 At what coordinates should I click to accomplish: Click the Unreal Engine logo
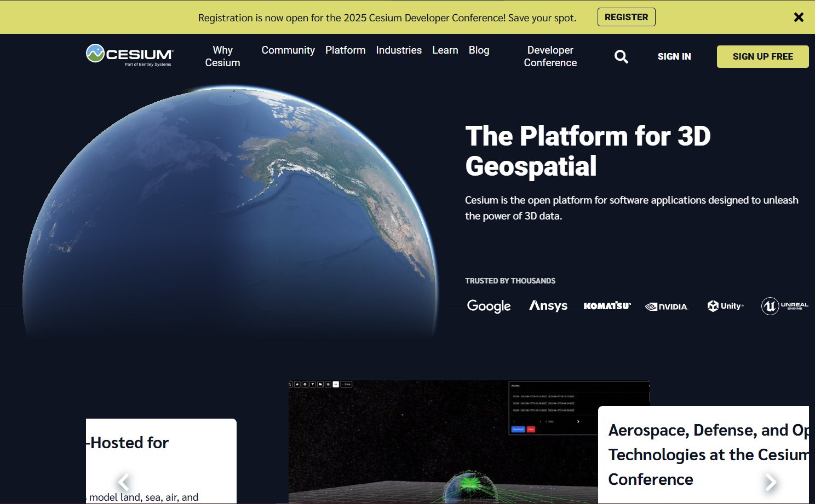pos(784,306)
